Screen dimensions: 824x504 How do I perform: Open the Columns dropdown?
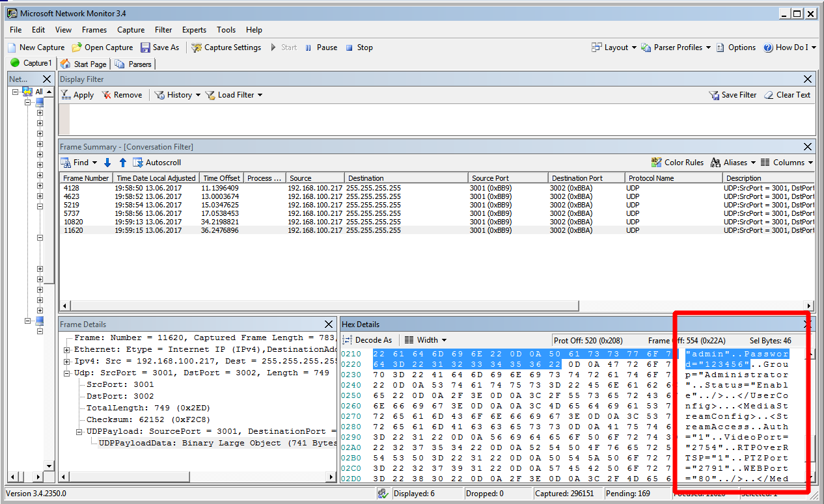click(787, 163)
